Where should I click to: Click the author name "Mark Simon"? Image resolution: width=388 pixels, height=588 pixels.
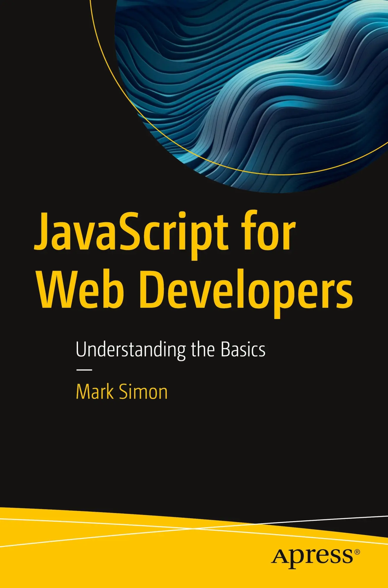[x=122, y=392]
